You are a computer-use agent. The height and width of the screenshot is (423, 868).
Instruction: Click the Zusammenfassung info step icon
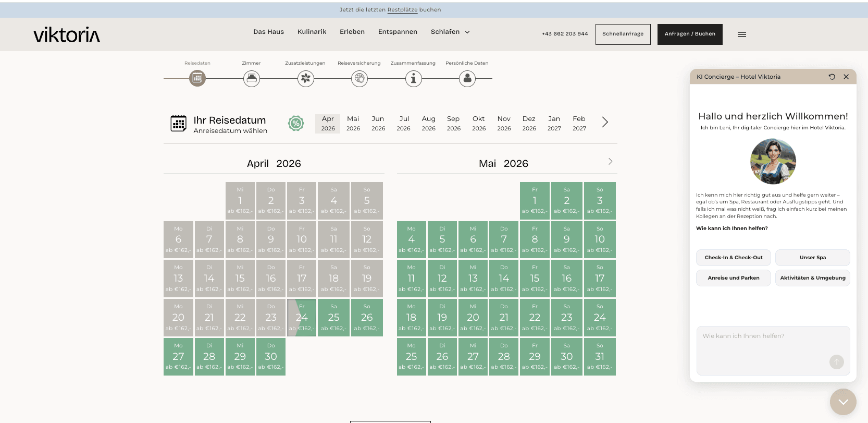coord(414,78)
